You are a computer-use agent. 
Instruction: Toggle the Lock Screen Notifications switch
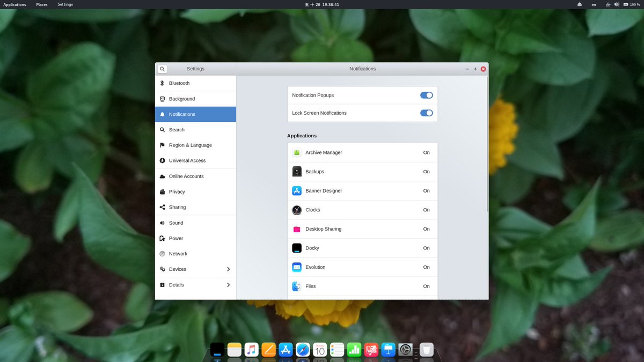coord(427,113)
